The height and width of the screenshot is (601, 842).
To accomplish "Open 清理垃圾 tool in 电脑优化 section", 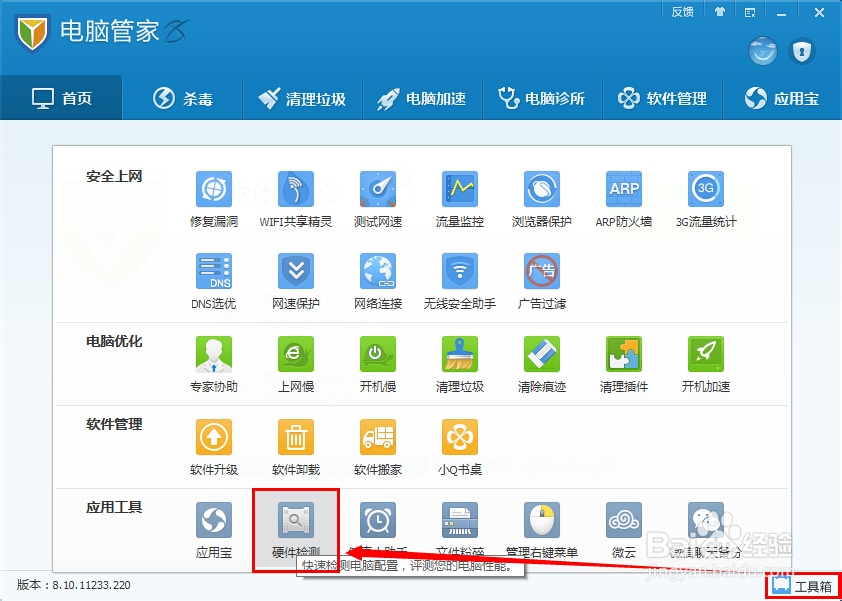I will pos(460,365).
